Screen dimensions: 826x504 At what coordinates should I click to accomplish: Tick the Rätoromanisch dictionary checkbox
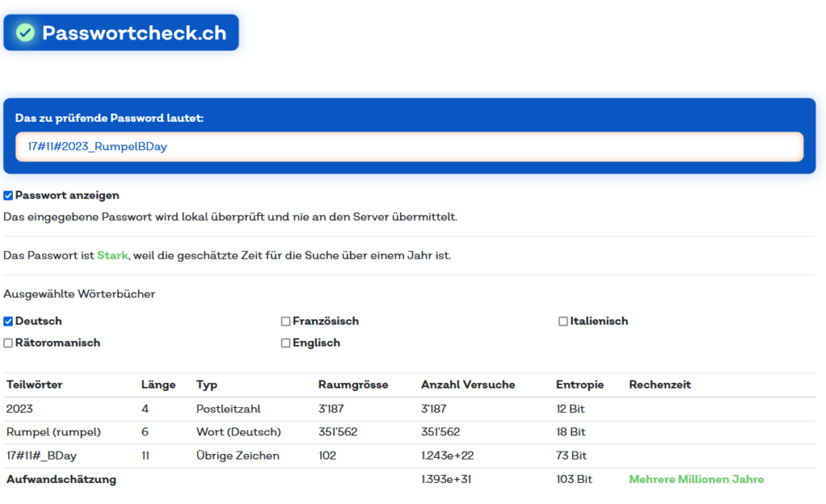coord(8,343)
